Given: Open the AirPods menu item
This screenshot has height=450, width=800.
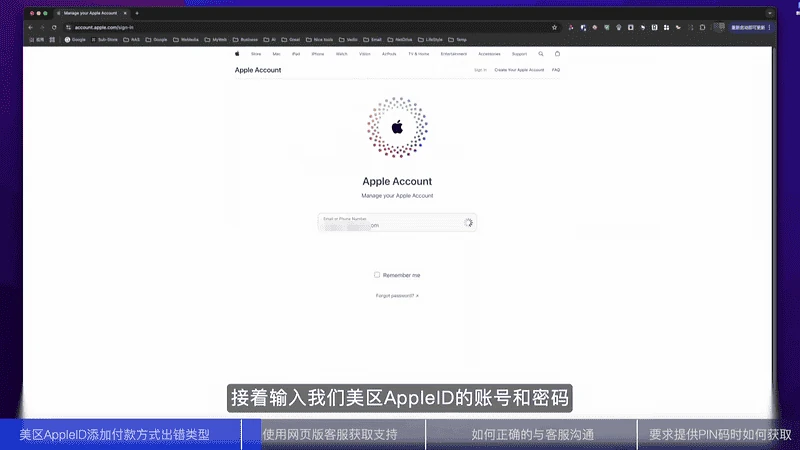Looking at the screenshot, I should 389,54.
